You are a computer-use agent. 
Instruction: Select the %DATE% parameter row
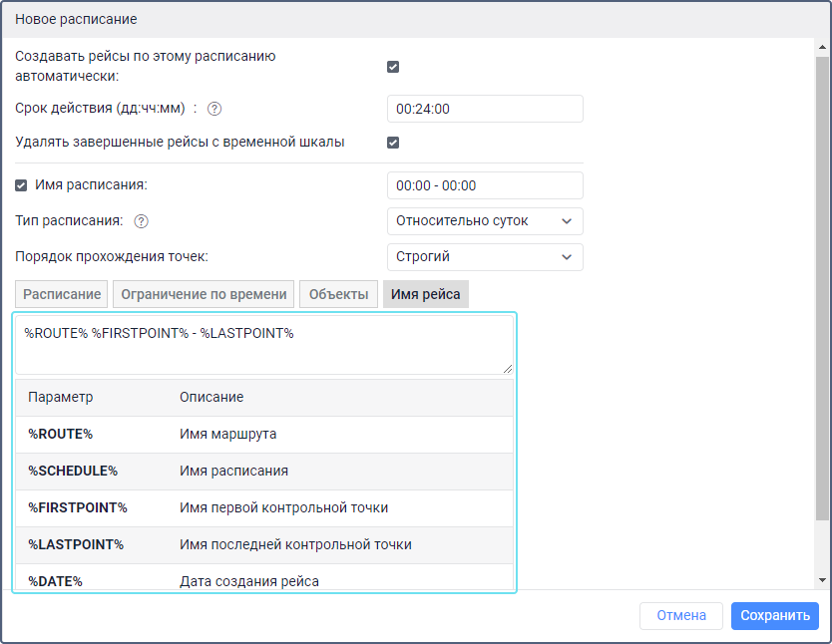pyautogui.click(x=264, y=580)
